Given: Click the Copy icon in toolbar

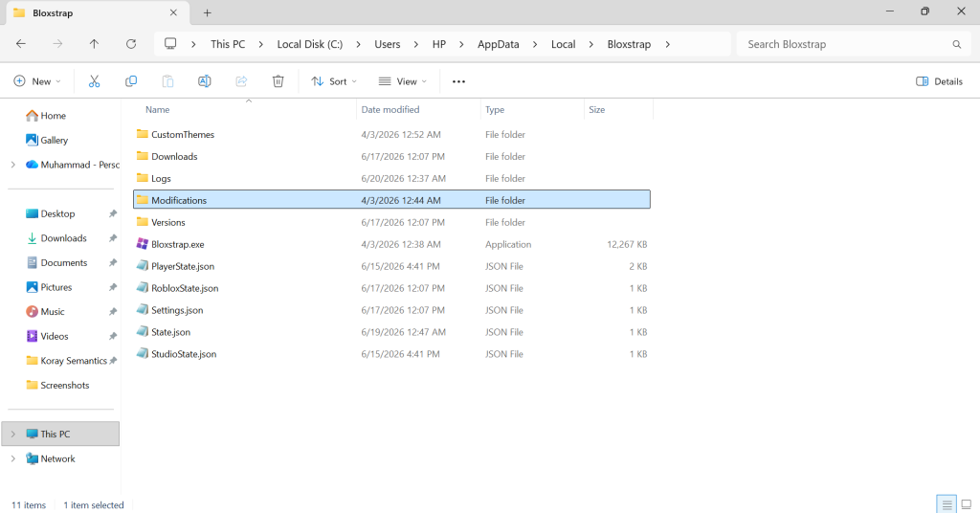Looking at the screenshot, I should (130, 81).
